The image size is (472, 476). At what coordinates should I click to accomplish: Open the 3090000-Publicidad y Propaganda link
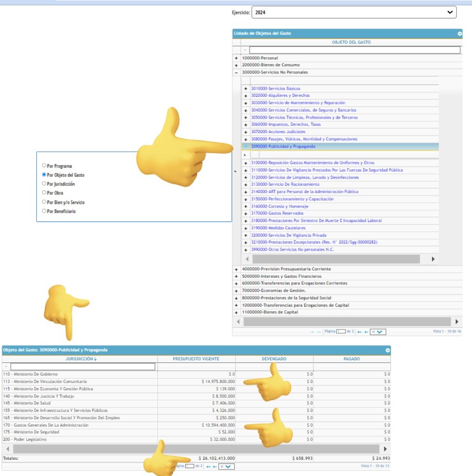pos(283,146)
